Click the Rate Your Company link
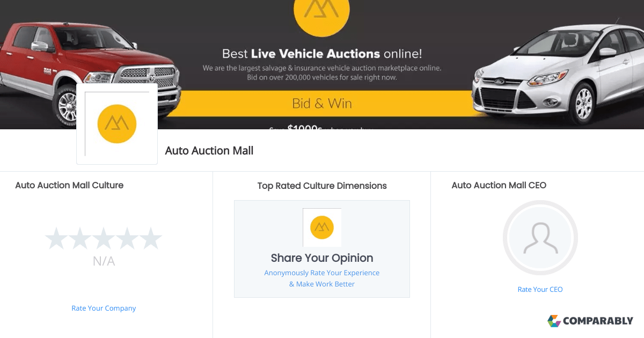The height and width of the screenshot is (338, 644). click(x=104, y=308)
